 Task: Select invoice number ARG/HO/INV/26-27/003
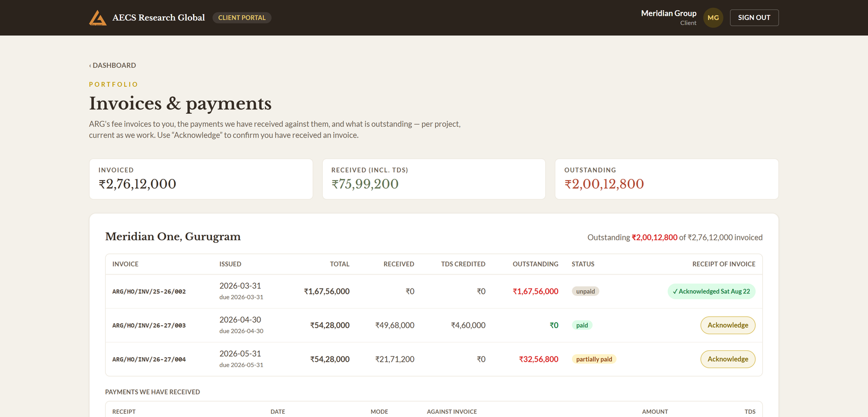pos(149,326)
